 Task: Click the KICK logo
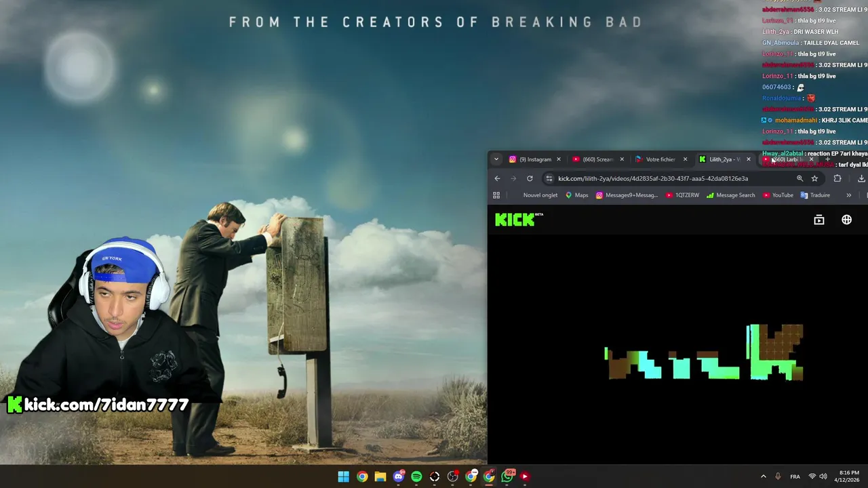tap(519, 219)
